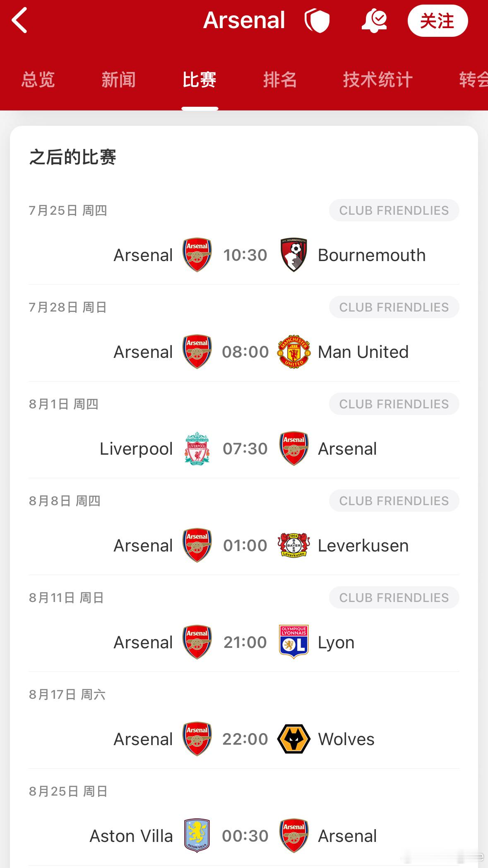This screenshot has width=488, height=868.
Task: Tap the Wolves club badge
Action: [294, 739]
